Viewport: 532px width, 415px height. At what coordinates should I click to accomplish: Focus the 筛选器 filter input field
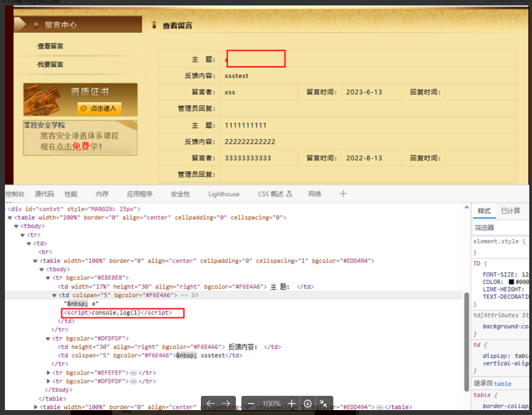click(x=500, y=228)
